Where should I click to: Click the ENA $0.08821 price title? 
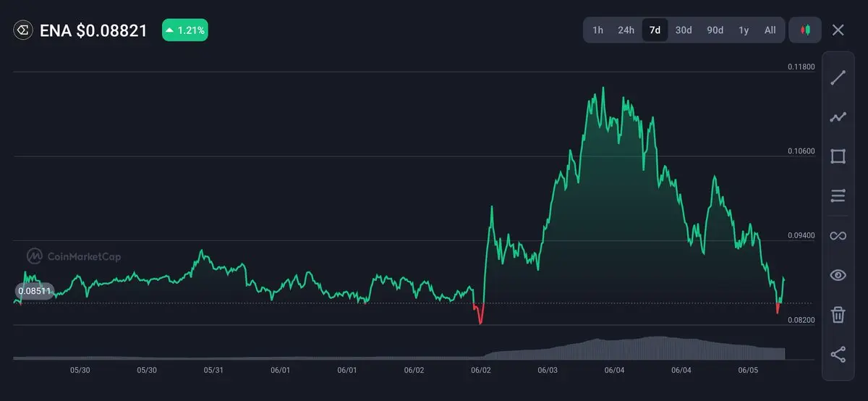pos(94,30)
